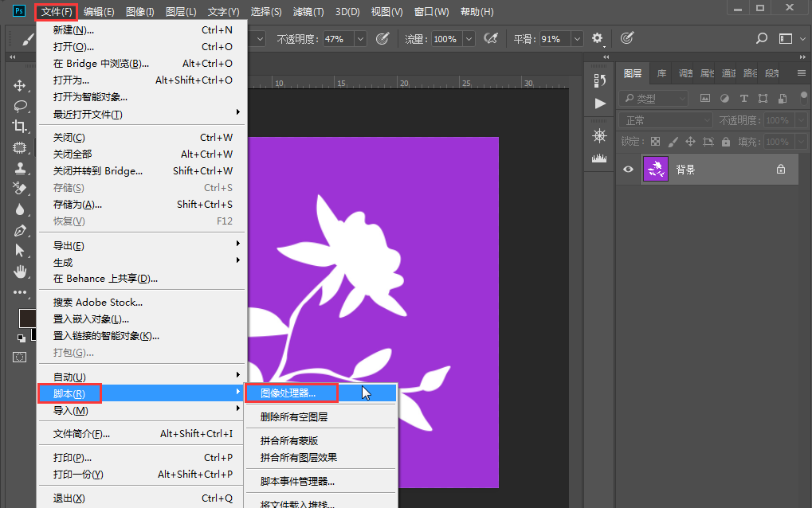
Task: Expand the 不透明度 47% dropdown arrow
Action: point(360,39)
